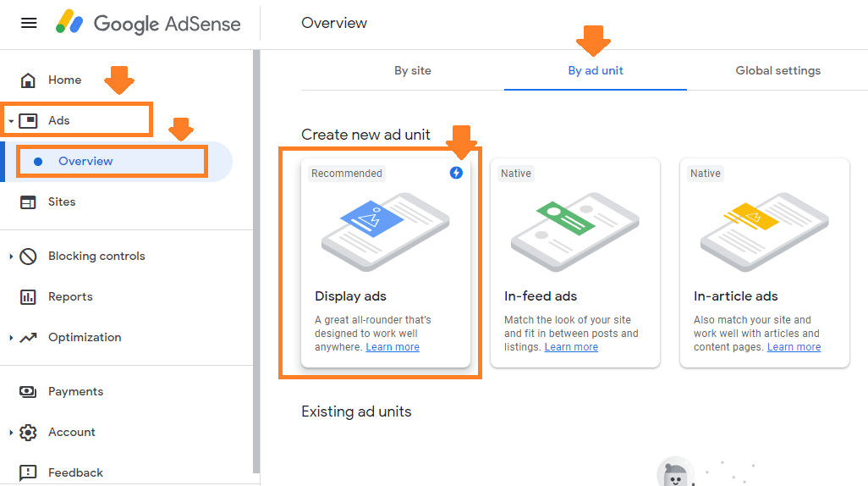Switch to the Global settings tab
The height and width of the screenshot is (486, 868).
click(x=777, y=70)
